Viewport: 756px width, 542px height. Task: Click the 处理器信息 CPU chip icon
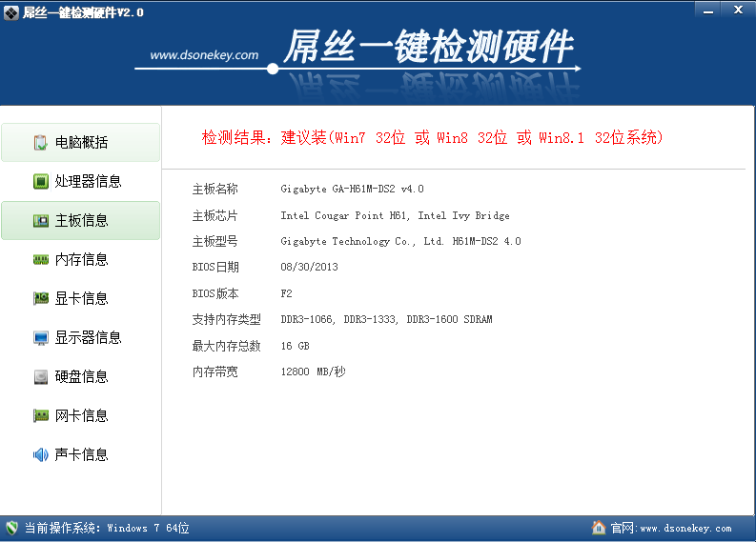[x=41, y=181]
